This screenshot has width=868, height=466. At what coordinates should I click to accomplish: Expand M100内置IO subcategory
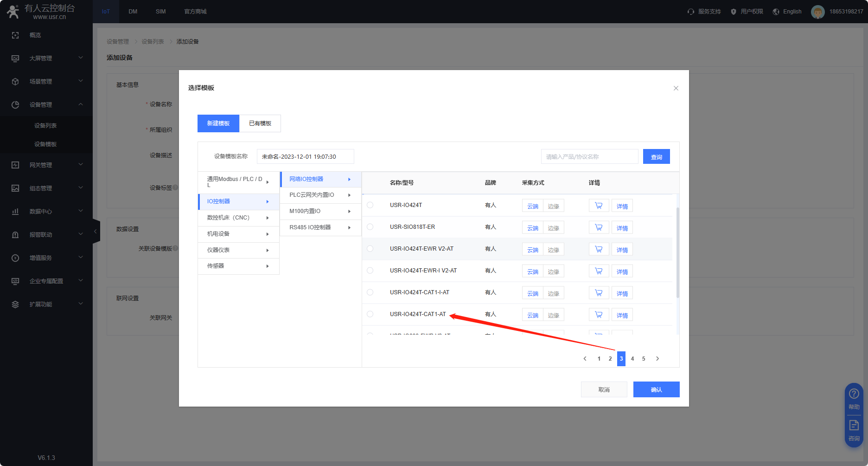coord(320,211)
